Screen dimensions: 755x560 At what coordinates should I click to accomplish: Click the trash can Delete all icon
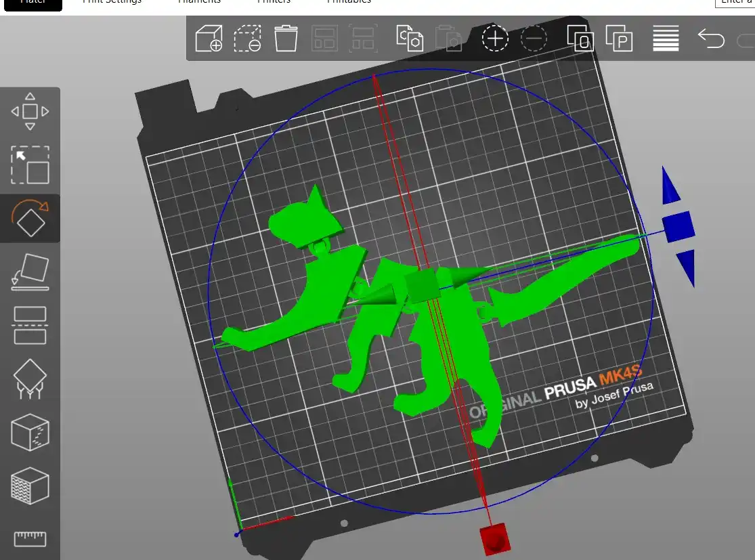[286, 39]
